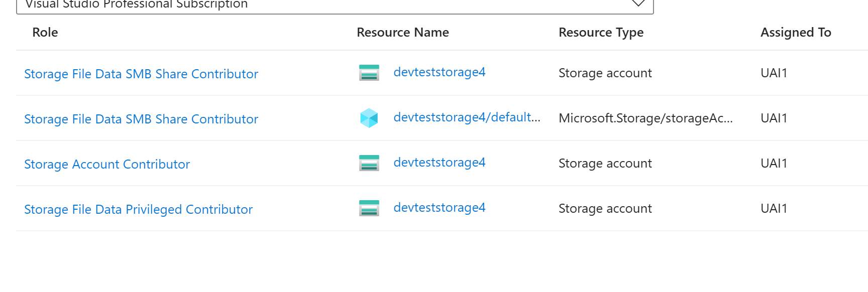Select UAI1 in Storage Account Contributor row
The image size is (868, 292).
pos(774,164)
